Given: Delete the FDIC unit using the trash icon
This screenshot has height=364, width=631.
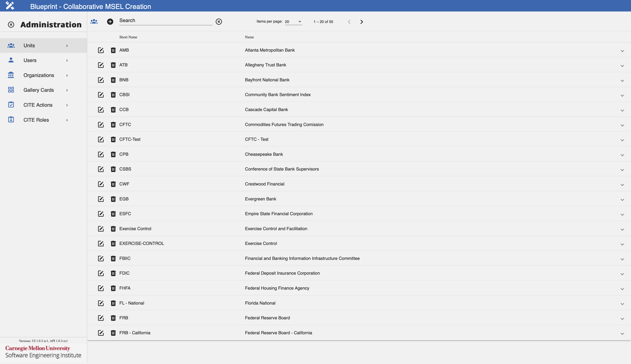Looking at the screenshot, I should click(113, 273).
